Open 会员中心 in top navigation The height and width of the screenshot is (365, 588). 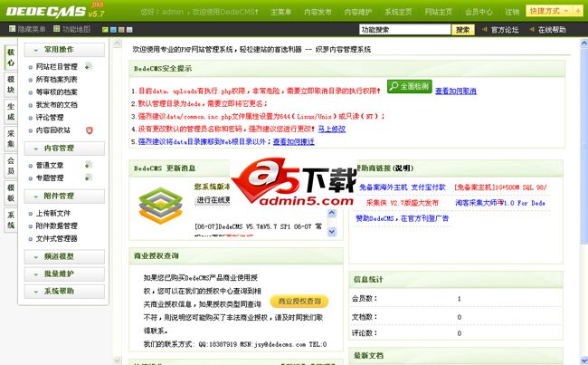[479, 12]
